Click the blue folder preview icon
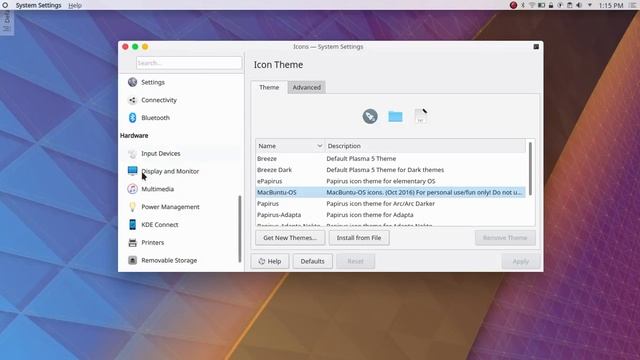Screen dimensions: 640x360 395,116
